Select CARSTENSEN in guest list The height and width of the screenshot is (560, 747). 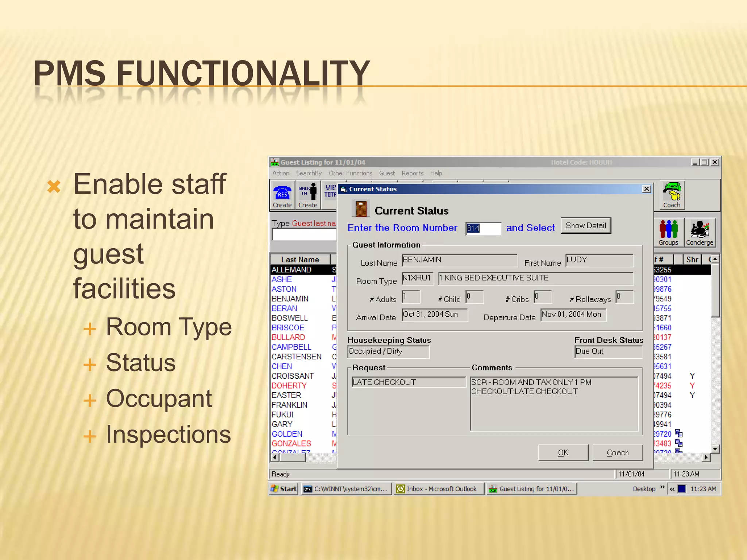point(297,357)
